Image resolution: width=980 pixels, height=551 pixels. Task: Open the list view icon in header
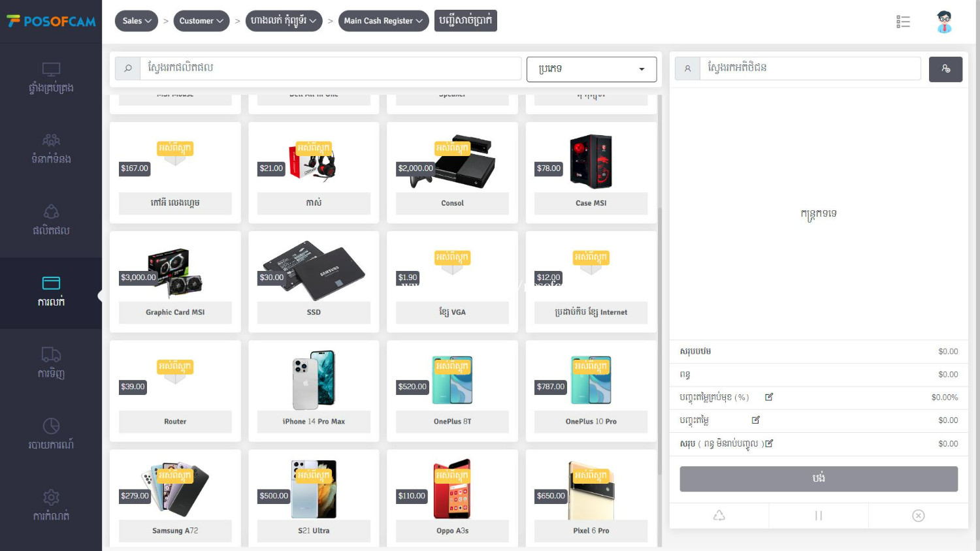tap(903, 22)
